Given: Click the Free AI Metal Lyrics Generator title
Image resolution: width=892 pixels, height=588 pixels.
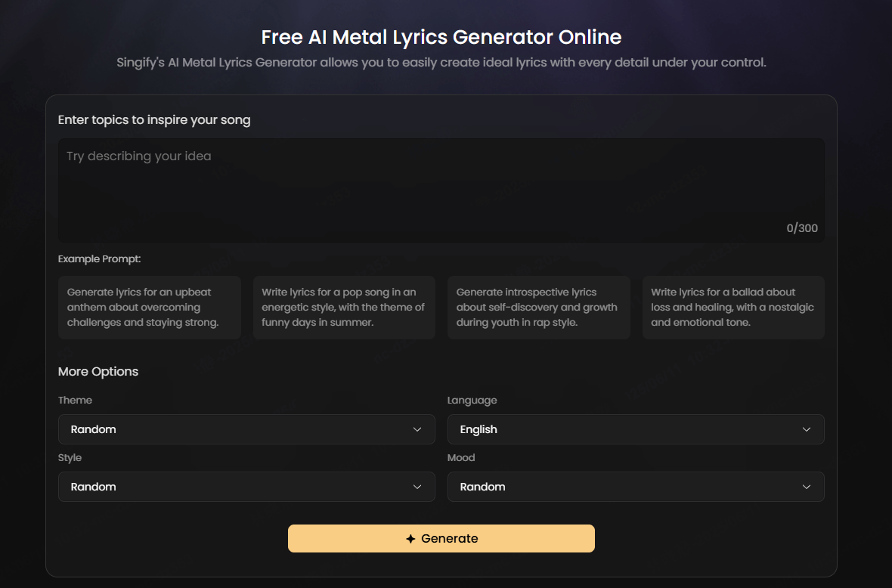Looking at the screenshot, I should (x=441, y=36).
